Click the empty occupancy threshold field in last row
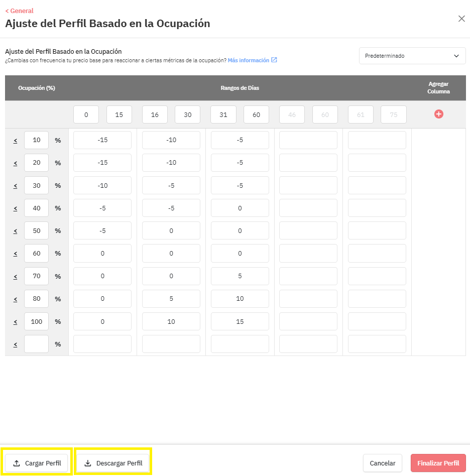Screen dimensions: 470x476 [37, 344]
